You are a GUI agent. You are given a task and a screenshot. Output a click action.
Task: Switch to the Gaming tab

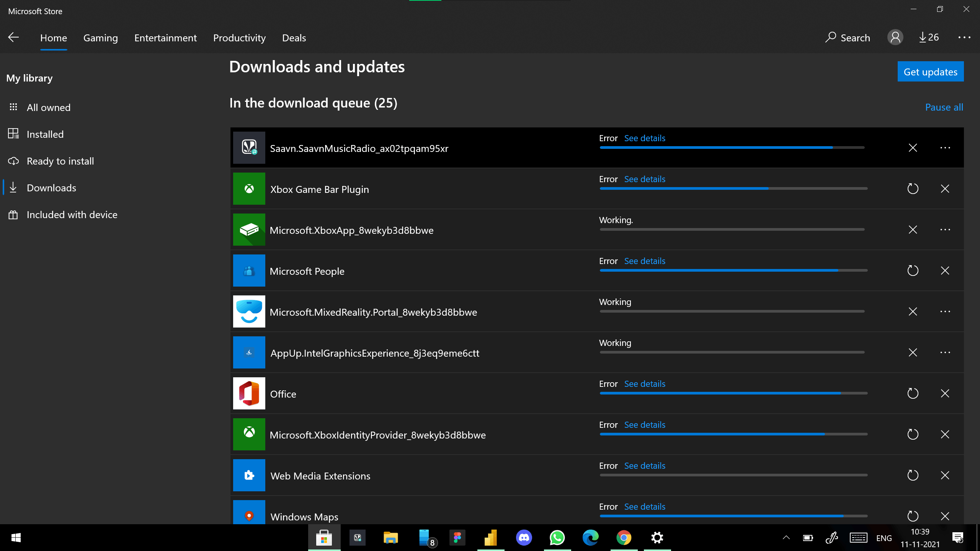(x=101, y=38)
